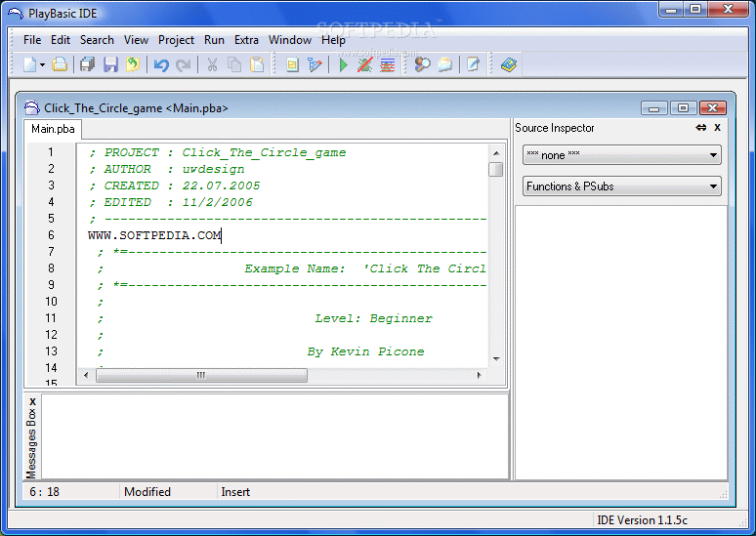Select the Main.pba tab
Screen dimensions: 756x536
point(53,129)
